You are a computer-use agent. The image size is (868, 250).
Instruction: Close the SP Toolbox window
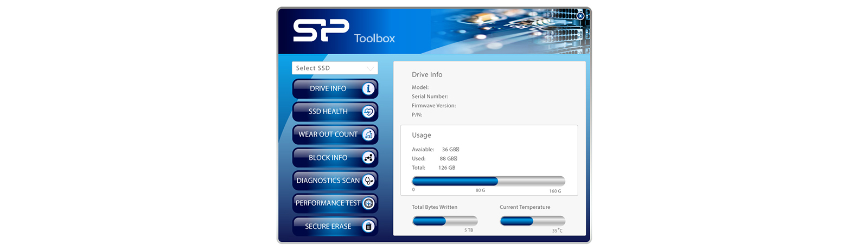point(580,16)
